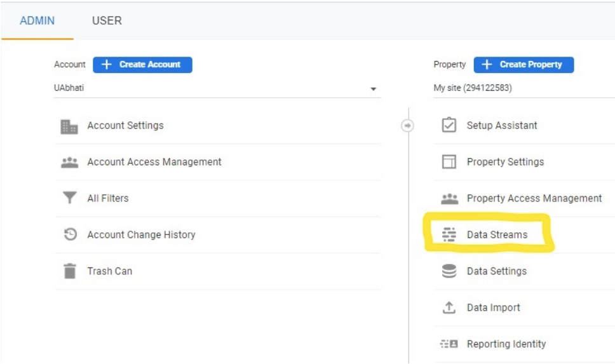Click the Account Access Management people icon
Viewport: 615px width, 364px height.
click(69, 163)
